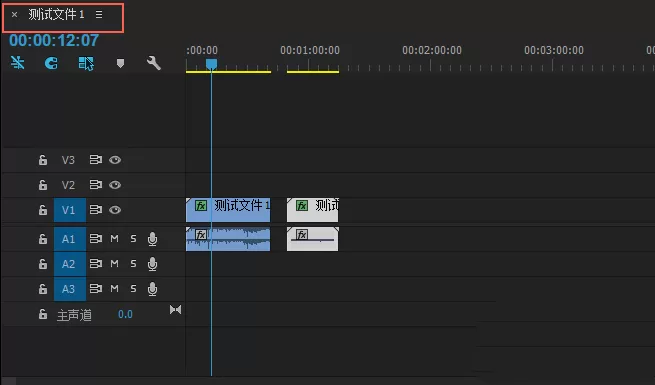Select the white audio clip on A1
Screen dimensions: 655x385
pyautogui.click(x=312, y=239)
